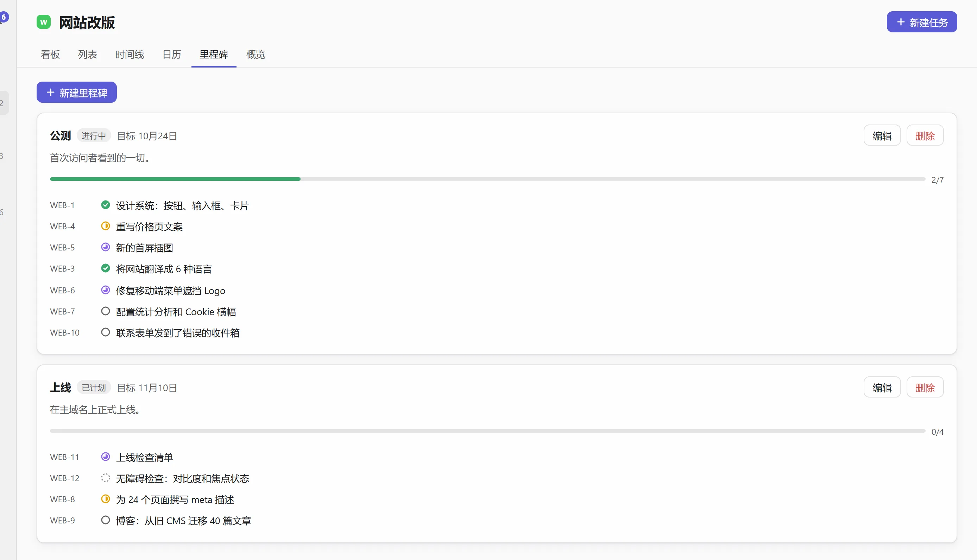Open task 设计系统：按钮、输入框、卡片

pos(182,206)
